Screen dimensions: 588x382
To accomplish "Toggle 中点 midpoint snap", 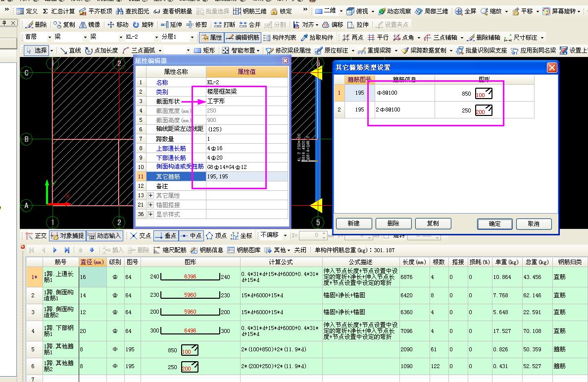I will coord(191,235).
